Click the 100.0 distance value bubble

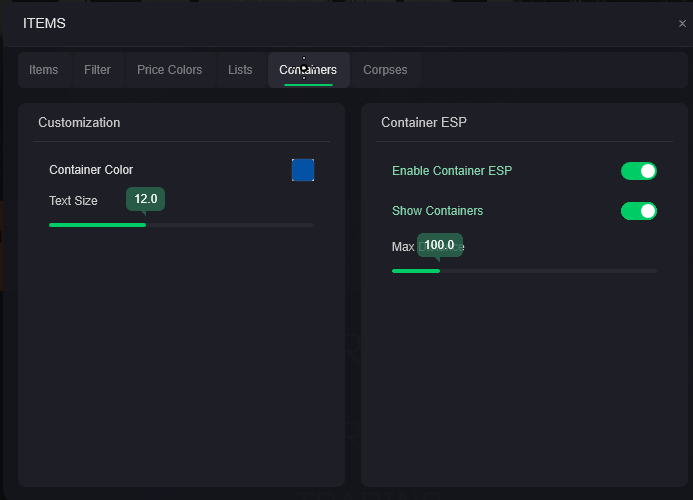[x=439, y=245]
